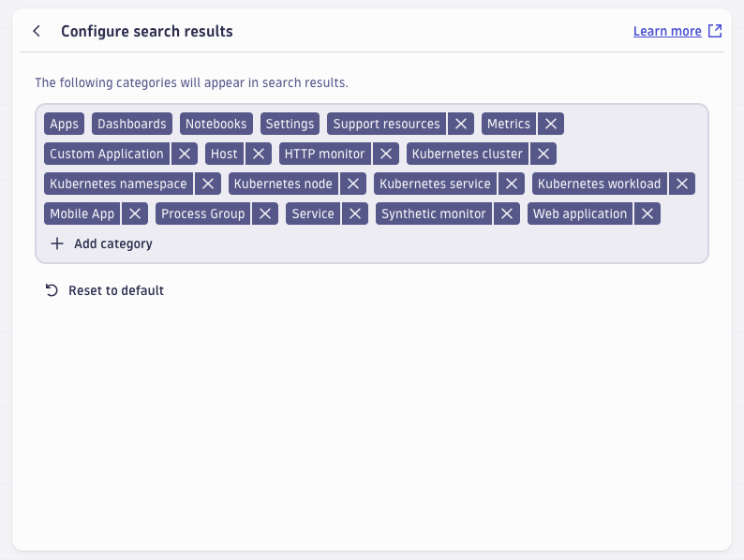The image size is (744, 560).
Task: Remove the Kubernetes namespace category
Action: [x=208, y=184]
